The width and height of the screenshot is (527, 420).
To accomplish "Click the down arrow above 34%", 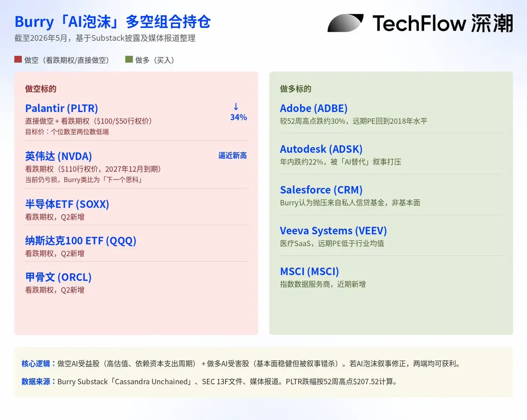I will [236, 107].
